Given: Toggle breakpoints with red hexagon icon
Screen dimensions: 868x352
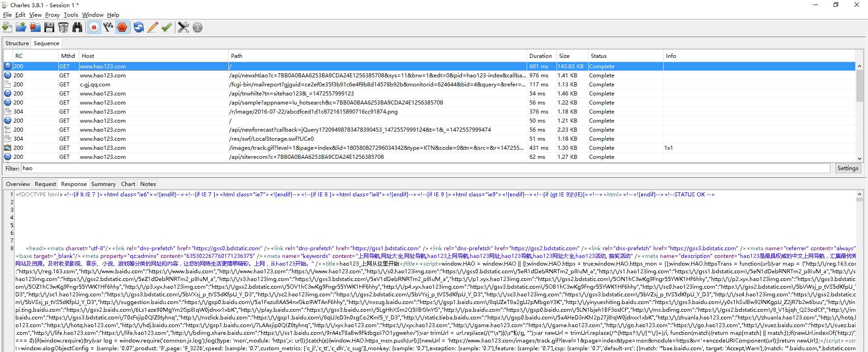Looking at the screenshot, I should coord(122,28).
